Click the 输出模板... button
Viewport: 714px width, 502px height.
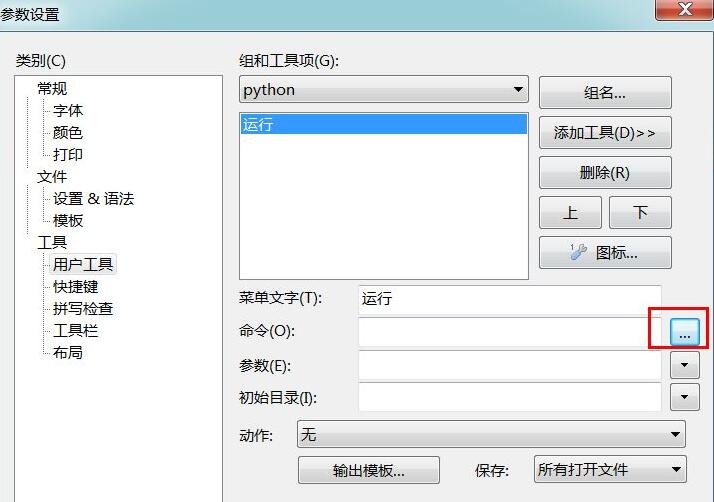369,470
